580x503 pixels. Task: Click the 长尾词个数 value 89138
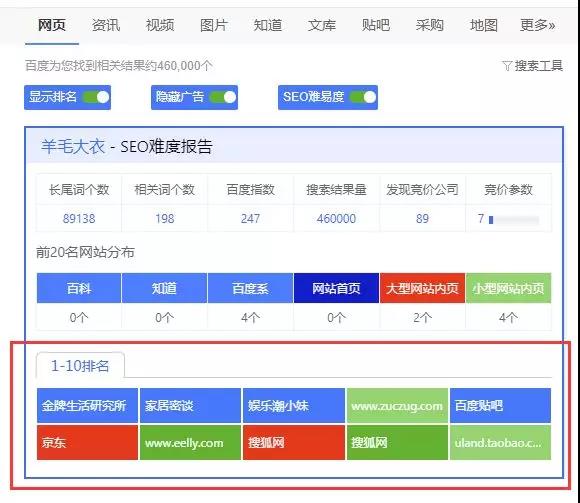(79, 219)
